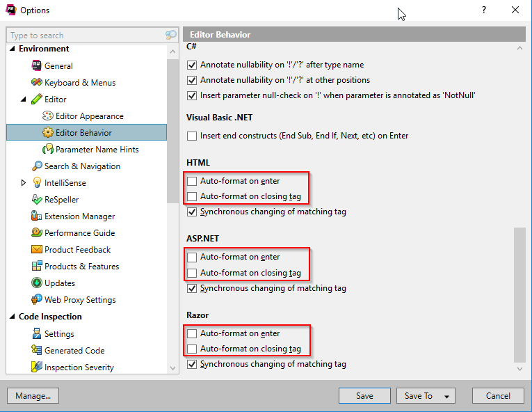Enable ASP.NET Auto-format on enter
The width and height of the screenshot is (532, 412).
(192, 257)
